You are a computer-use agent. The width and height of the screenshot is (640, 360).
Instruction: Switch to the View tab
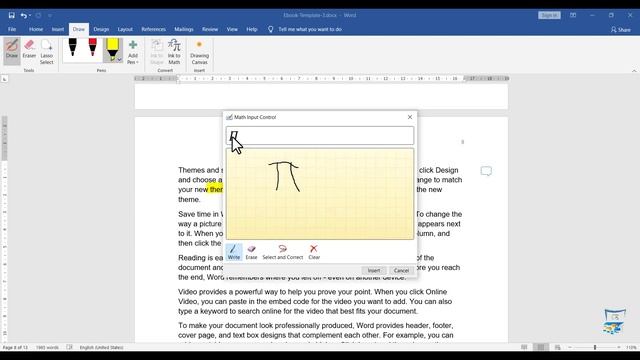pyautogui.click(x=232, y=29)
